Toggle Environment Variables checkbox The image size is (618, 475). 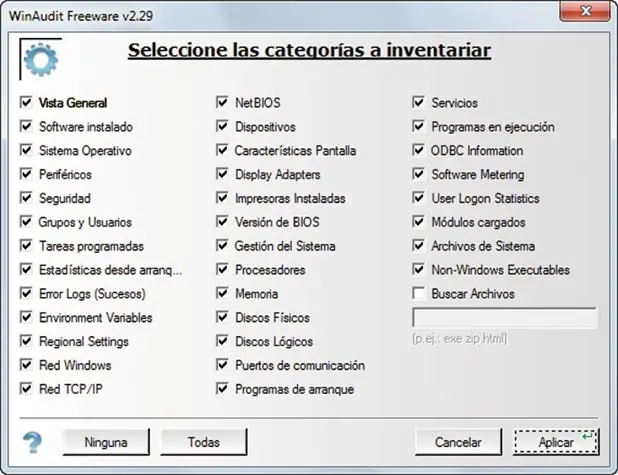[26, 317]
